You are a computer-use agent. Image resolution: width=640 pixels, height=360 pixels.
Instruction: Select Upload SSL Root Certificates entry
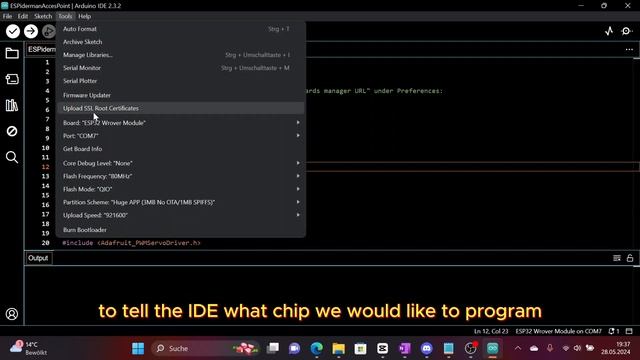click(x=180, y=108)
